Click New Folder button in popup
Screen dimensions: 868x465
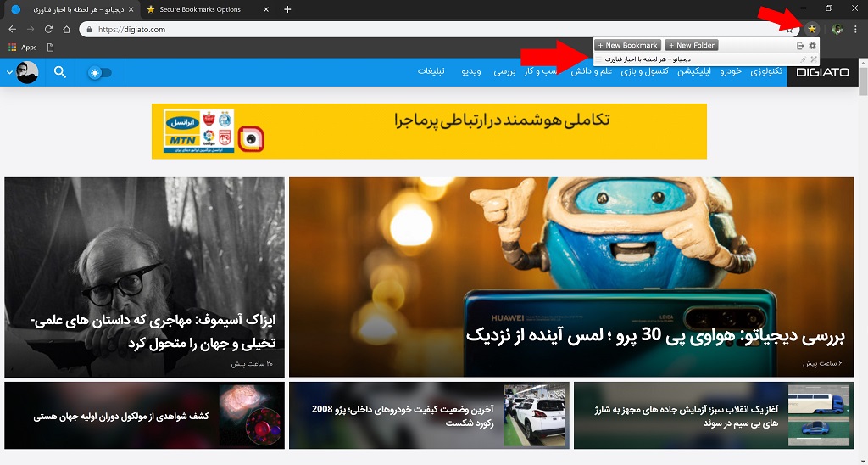692,46
